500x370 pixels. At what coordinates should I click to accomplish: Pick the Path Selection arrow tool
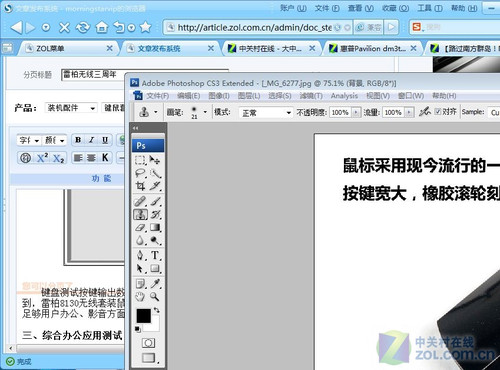pyautogui.click(x=140, y=268)
